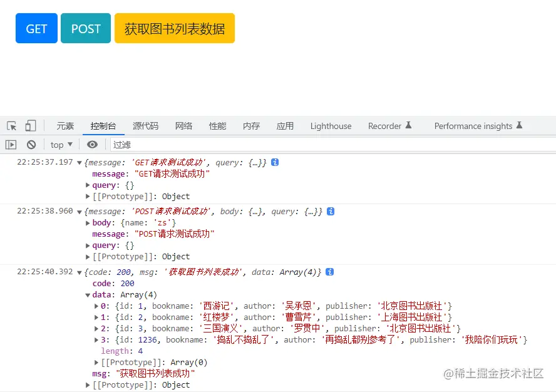The width and height of the screenshot is (556, 392).
Task: Click info icon beside GET log object
Action: (x=275, y=162)
